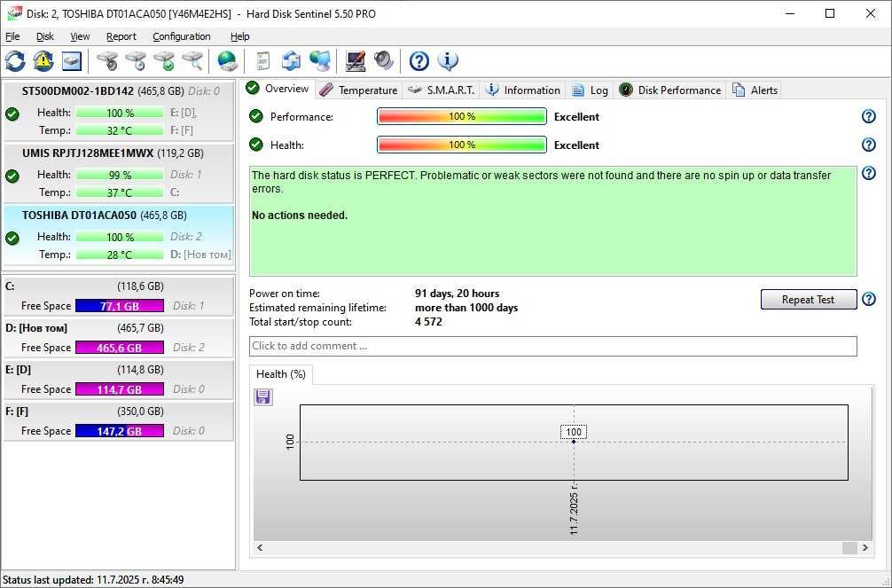The image size is (892, 588).
Task: Click the '91 days, 20 hours' power on value
Action: tap(457, 294)
